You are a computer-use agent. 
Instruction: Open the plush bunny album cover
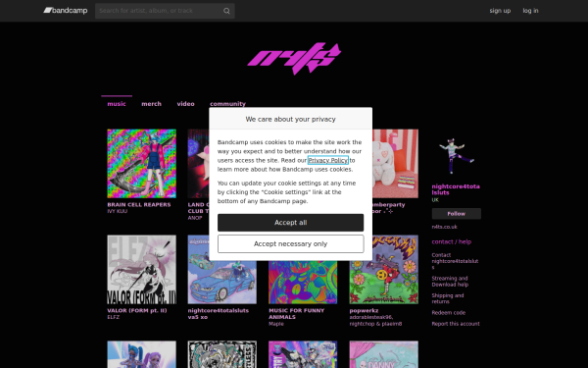pos(395,164)
